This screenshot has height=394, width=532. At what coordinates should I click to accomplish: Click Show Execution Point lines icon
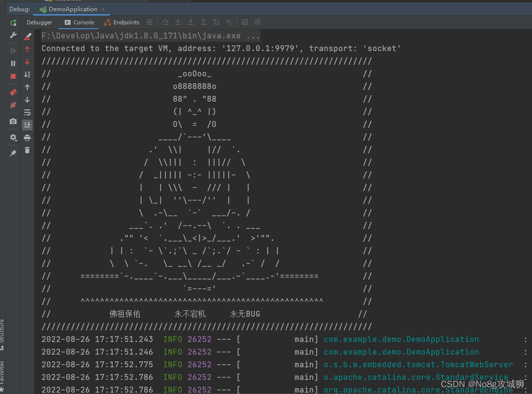pyautogui.click(x=149, y=22)
